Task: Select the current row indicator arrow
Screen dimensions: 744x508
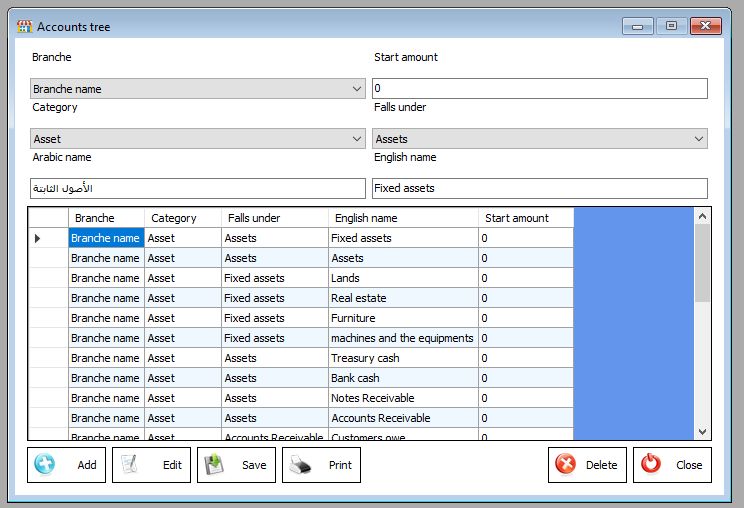Action: (37, 238)
